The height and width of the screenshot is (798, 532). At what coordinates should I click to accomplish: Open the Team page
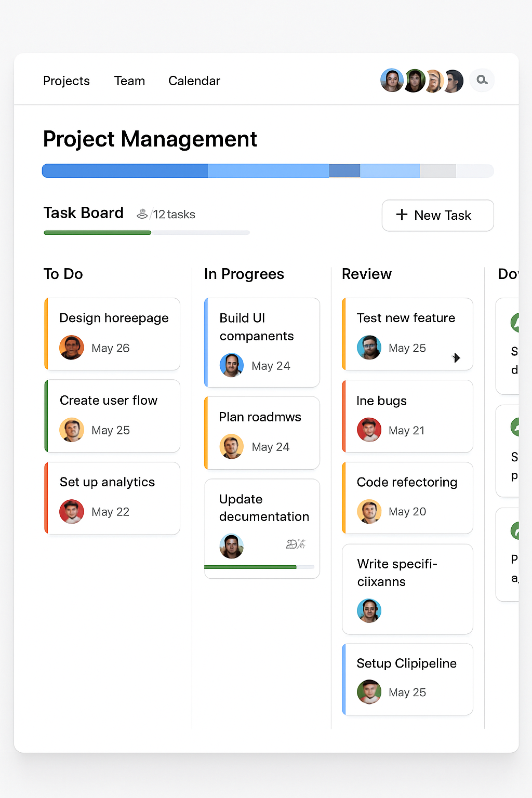(129, 81)
